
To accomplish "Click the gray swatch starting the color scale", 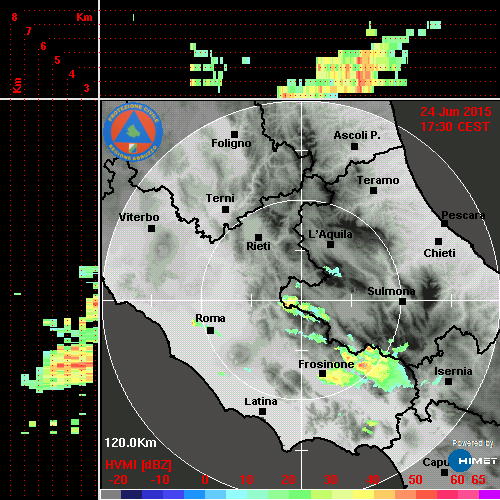I will click(111, 495).
